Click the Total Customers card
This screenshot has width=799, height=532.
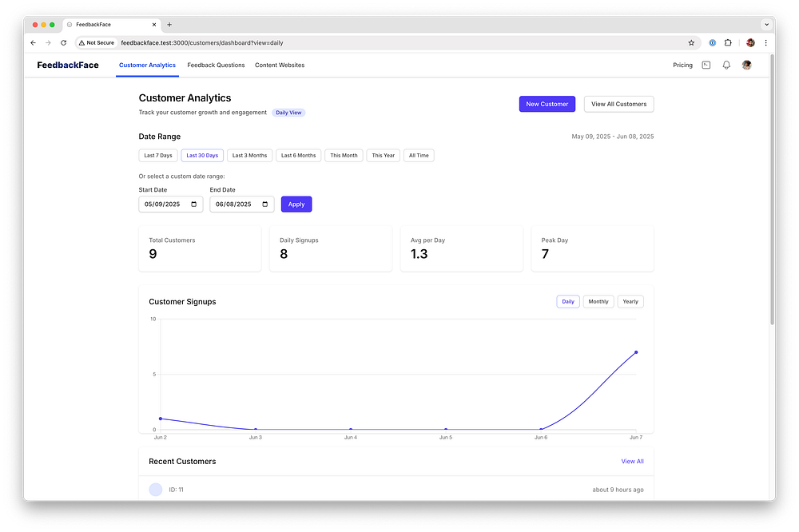click(x=201, y=248)
